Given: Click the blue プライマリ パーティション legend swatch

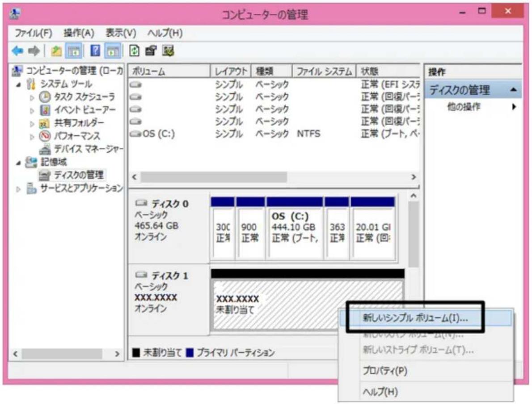Looking at the screenshot, I should (190, 353).
